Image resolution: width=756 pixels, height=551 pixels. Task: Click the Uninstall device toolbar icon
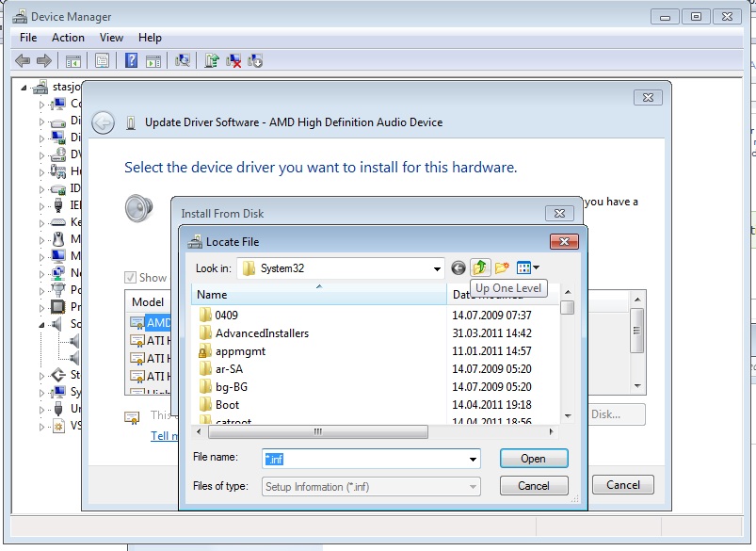coord(233,60)
